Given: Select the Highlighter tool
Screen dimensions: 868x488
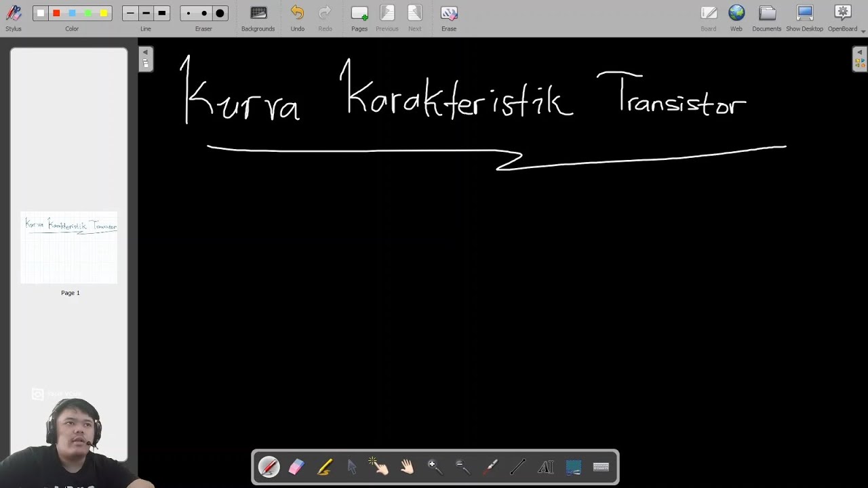Looking at the screenshot, I should point(324,467).
